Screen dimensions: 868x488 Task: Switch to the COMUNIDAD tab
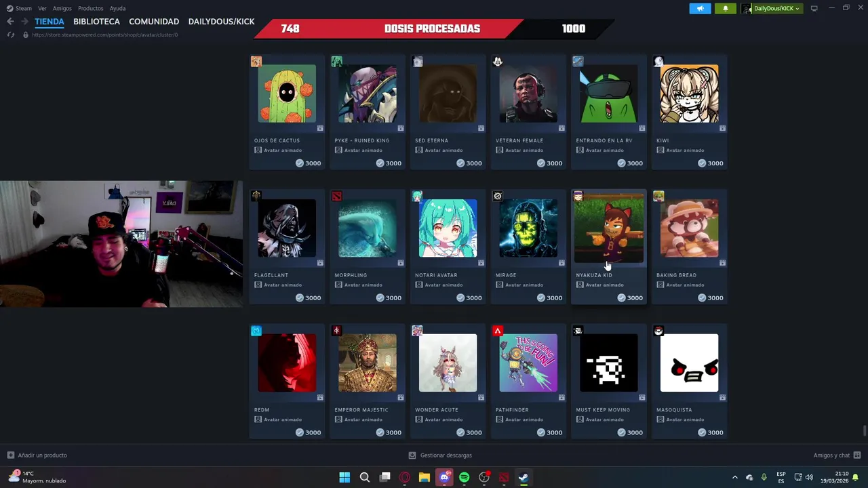154,22
